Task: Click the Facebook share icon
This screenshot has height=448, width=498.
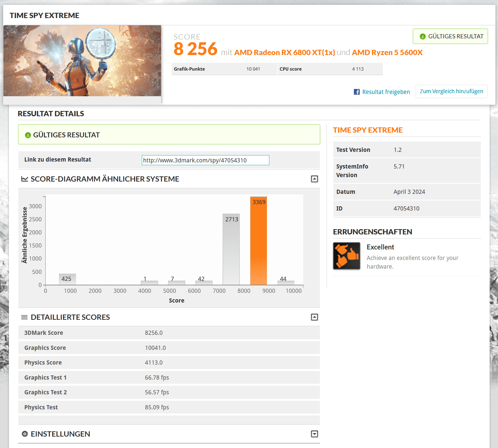Action: [x=357, y=92]
